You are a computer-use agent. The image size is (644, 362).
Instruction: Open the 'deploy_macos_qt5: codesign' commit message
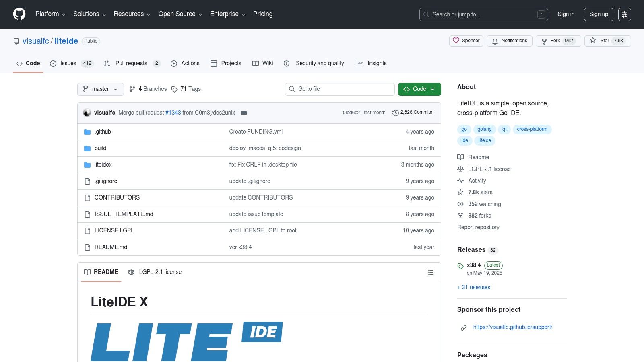click(265, 148)
